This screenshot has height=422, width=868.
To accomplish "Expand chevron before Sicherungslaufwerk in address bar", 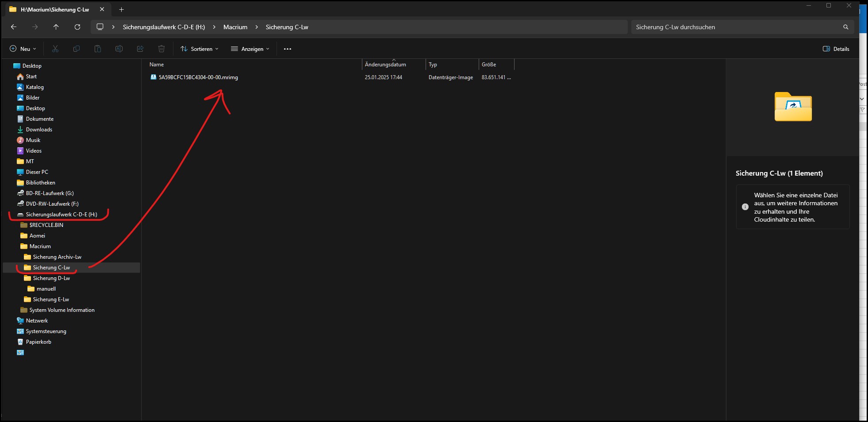I will 113,27.
